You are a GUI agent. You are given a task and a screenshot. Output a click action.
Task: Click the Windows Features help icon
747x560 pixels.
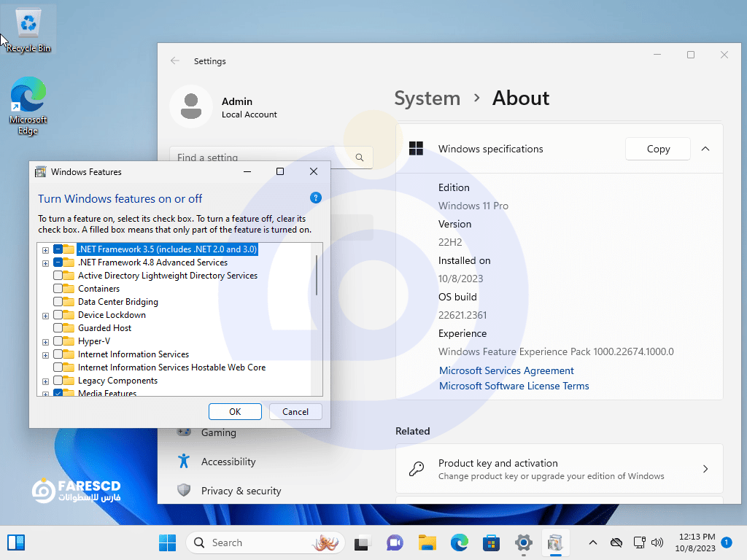315,198
